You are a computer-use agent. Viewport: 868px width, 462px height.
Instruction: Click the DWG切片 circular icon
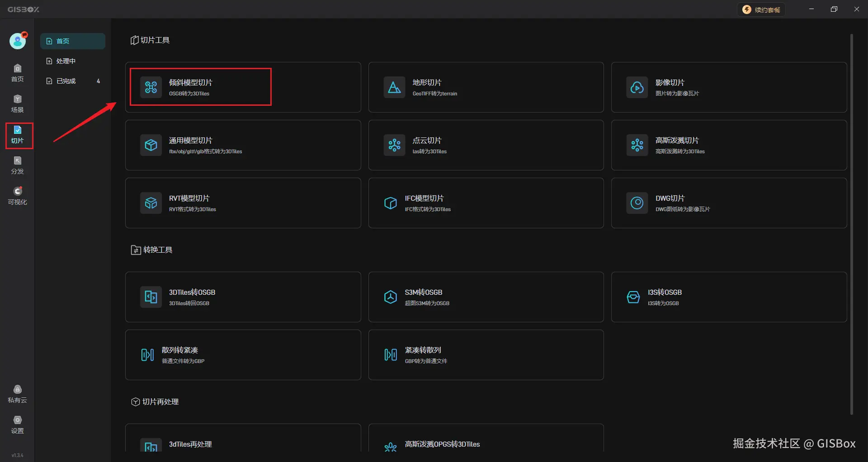click(637, 203)
